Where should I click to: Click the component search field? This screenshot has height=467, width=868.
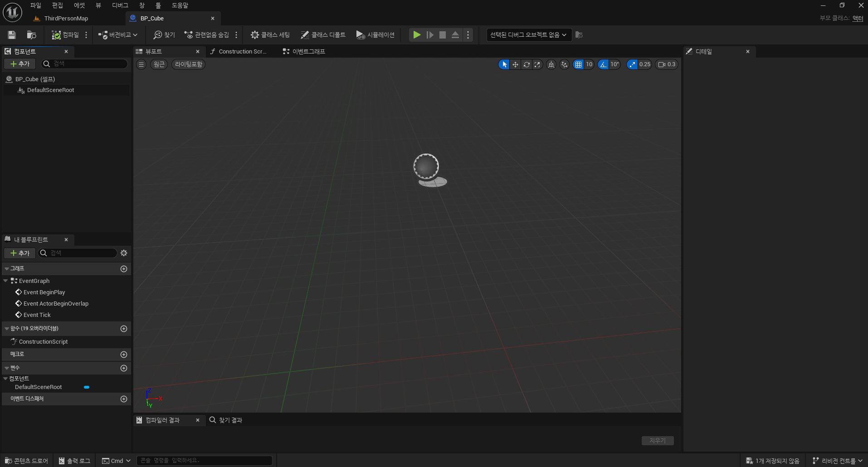click(85, 64)
